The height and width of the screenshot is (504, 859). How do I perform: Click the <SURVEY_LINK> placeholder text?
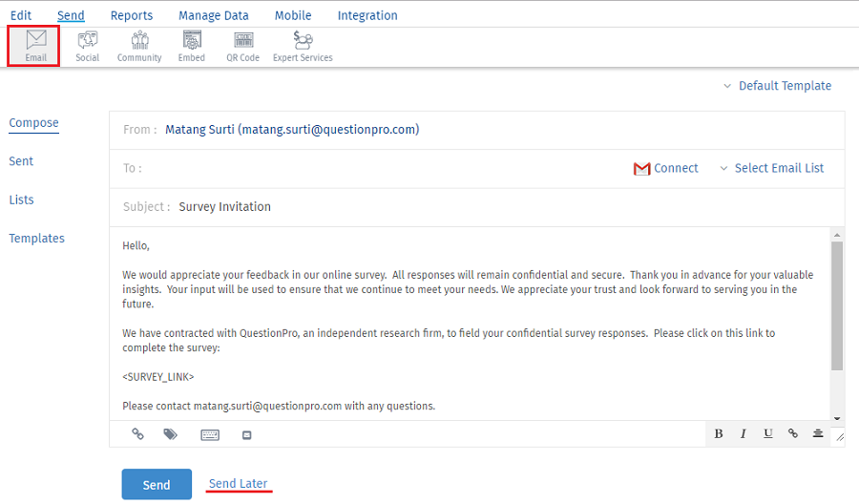coord(158,377)
